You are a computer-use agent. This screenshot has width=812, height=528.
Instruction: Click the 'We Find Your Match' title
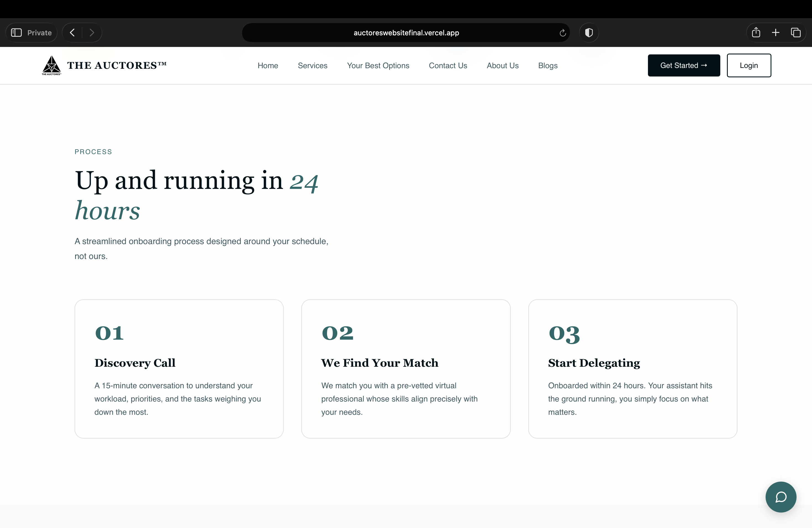pos(379,363)
